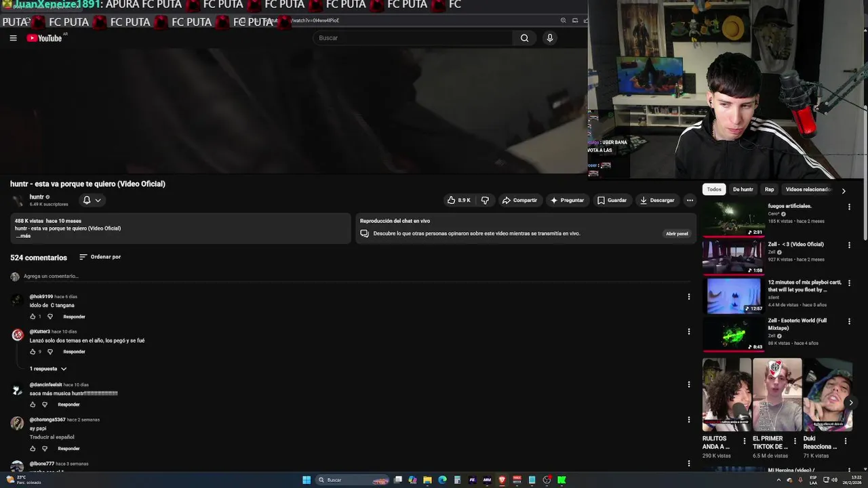
Task: Like the comment by @dancinfeelsit
Action: (33, 405)
